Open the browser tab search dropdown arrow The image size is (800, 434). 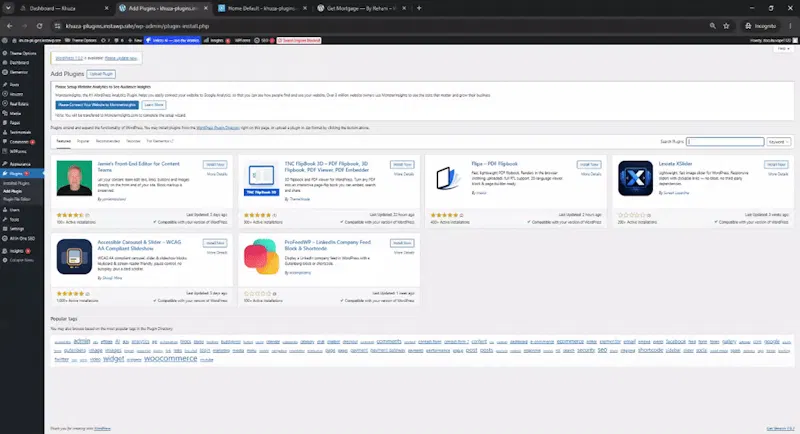coord(8,8)
